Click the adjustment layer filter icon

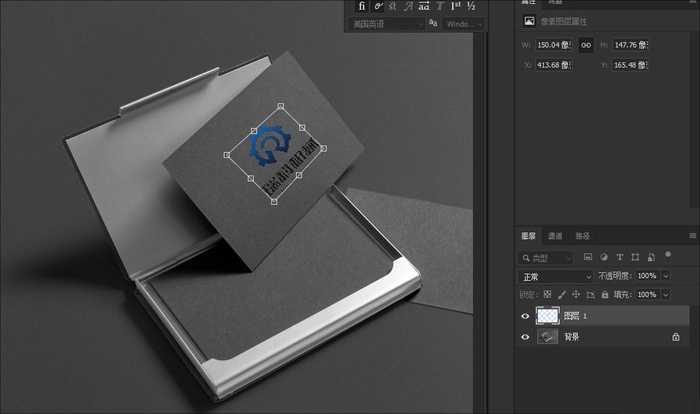pos(604,258)
